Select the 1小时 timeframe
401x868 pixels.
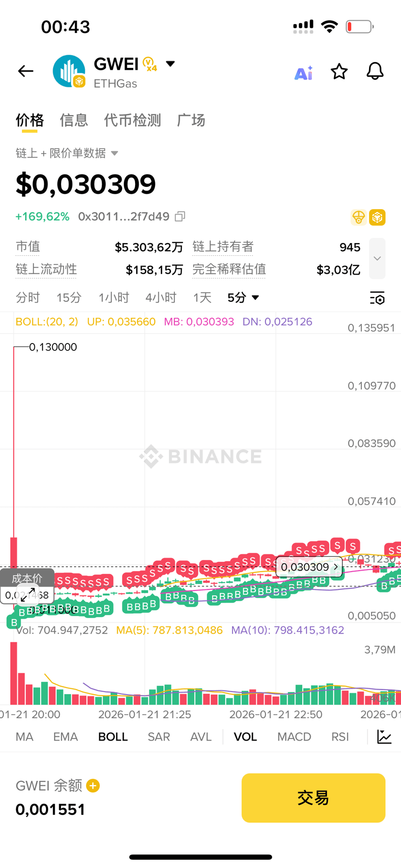point(114,297)
